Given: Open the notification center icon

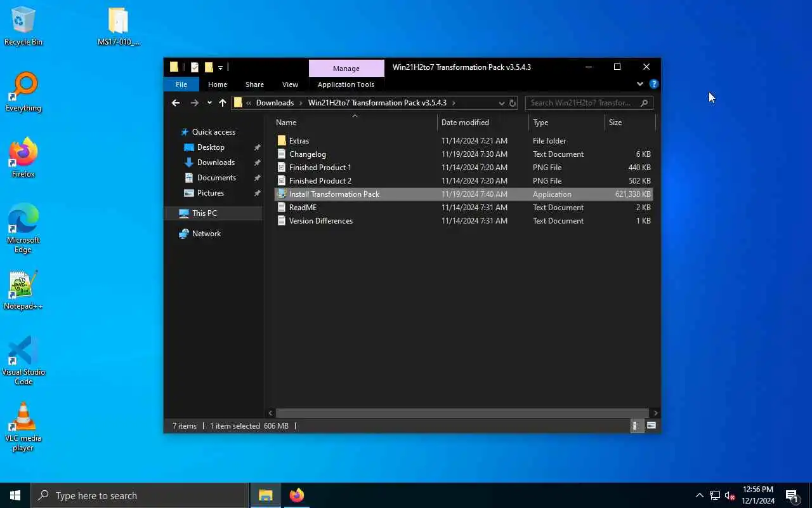Looking at the screenshot, I should coord(792,495).
